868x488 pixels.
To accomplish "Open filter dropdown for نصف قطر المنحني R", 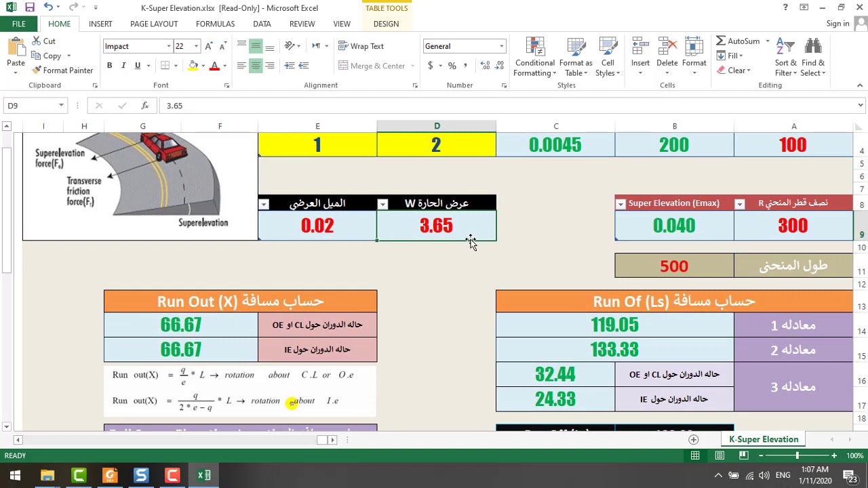I will [740, 204].
